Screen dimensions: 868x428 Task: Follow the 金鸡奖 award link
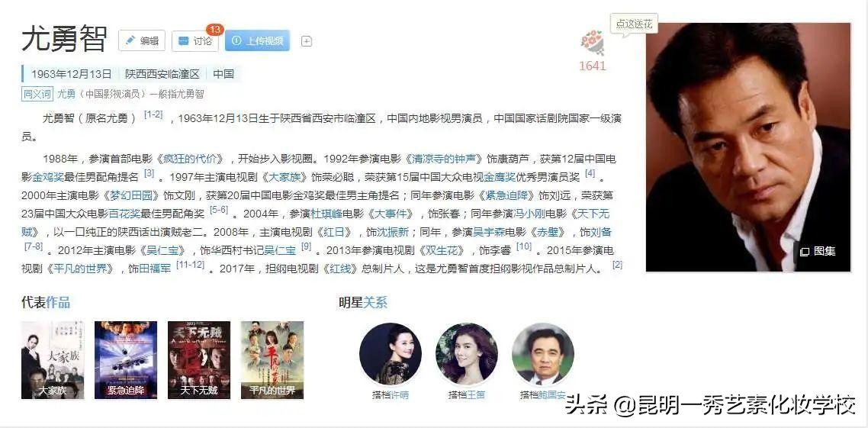49,177
